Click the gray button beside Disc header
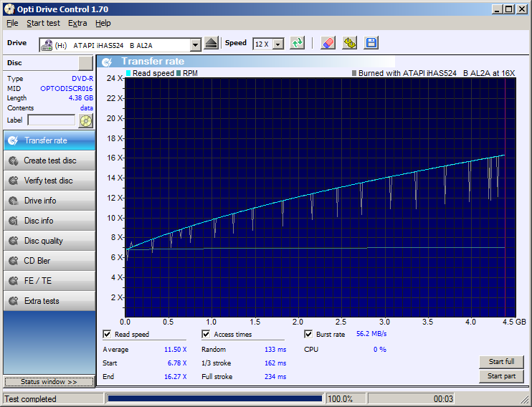Viewport: 532px width, 407px height. (x=85, y=63)
